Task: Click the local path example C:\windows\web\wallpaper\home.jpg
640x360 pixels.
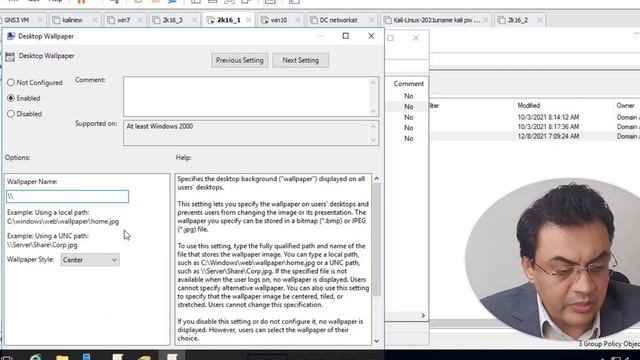Action: (x=63, y=222)
